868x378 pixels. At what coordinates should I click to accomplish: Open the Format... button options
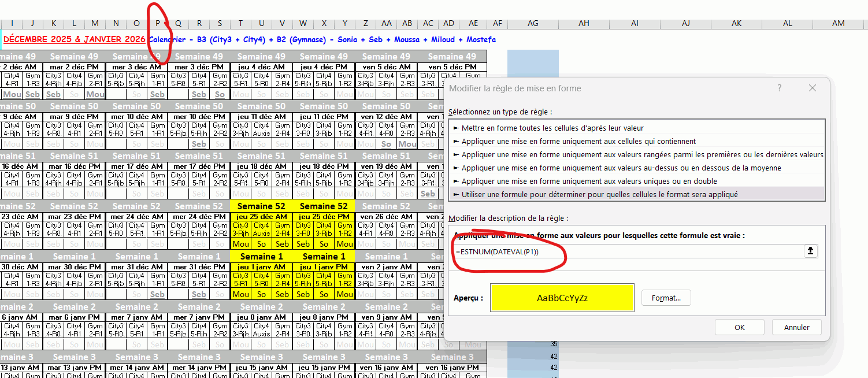[x=666, y=298]
